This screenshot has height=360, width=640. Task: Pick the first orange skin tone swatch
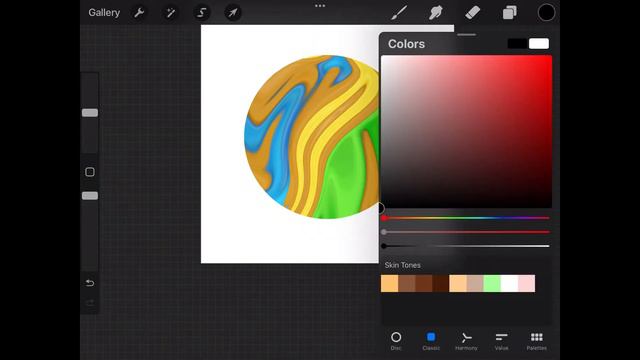coord(389,283)
